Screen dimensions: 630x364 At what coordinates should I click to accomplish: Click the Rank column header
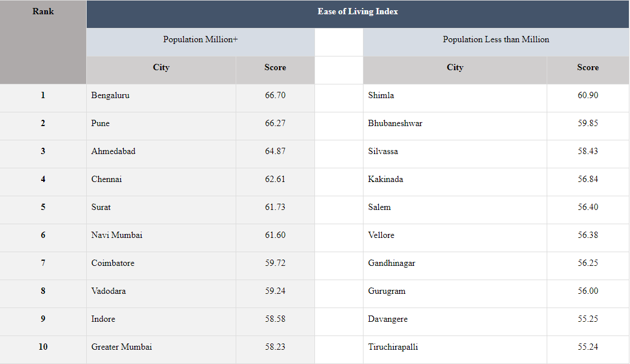coord(43,11)
